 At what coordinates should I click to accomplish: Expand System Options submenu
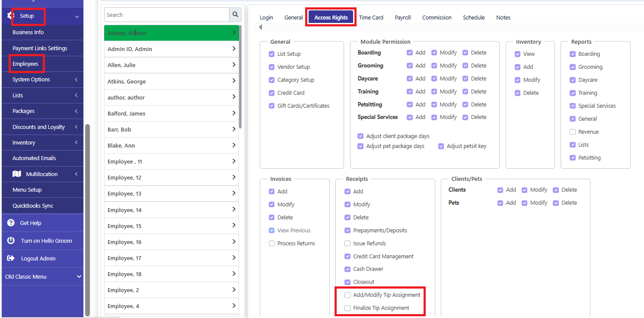tap(77, 80)
